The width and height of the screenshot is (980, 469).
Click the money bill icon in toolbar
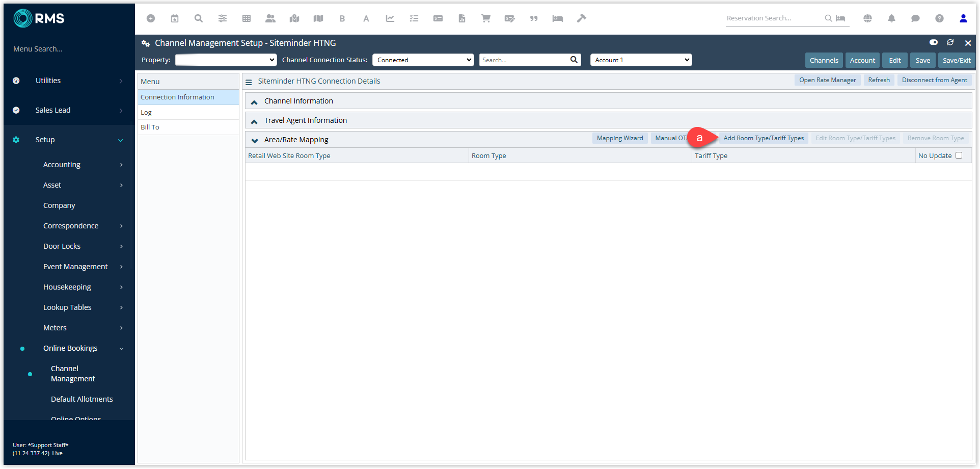pos(438,18)
